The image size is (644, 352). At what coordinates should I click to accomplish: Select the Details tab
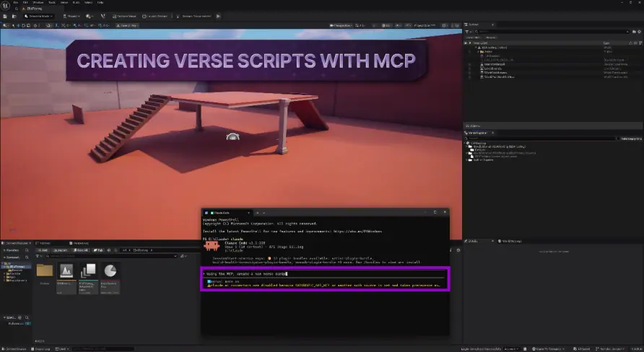coord(473,241)
